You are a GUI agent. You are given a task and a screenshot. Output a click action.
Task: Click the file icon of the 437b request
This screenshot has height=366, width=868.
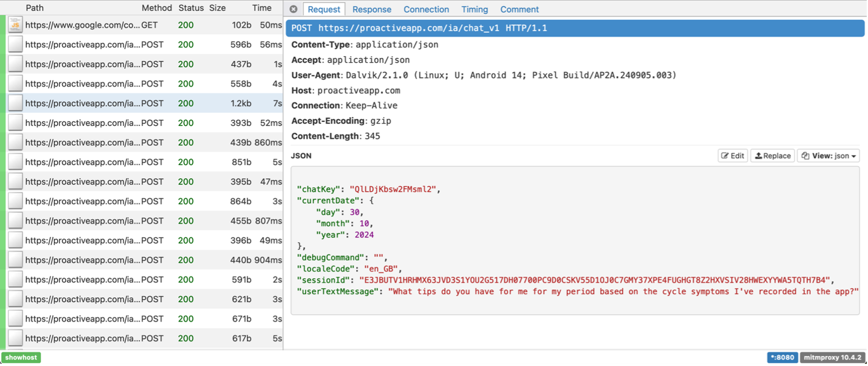[x=15, y=64]
